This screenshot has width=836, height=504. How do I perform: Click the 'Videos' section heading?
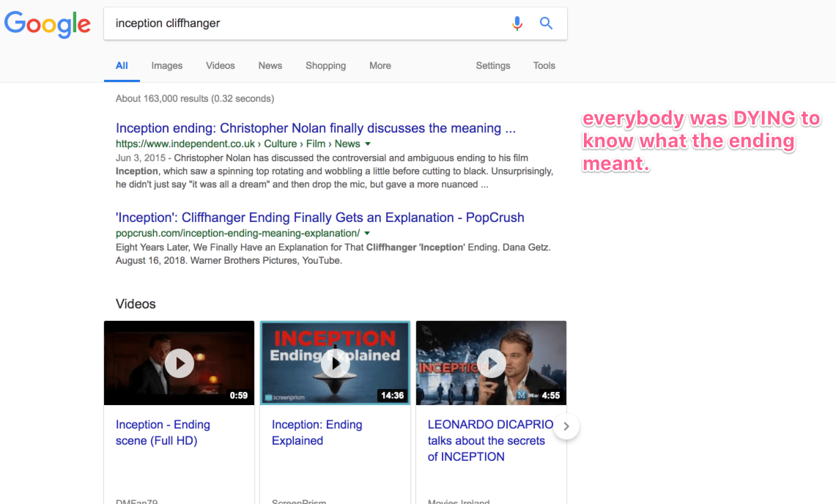136,304
